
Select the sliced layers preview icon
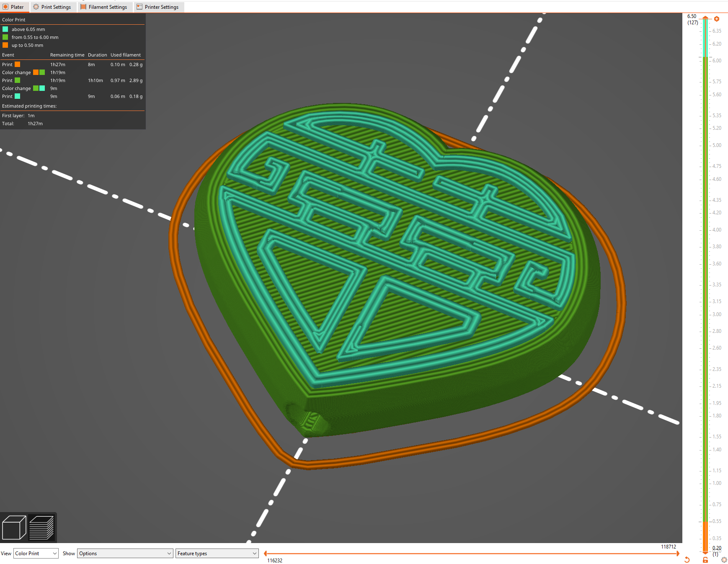(42, 528)
